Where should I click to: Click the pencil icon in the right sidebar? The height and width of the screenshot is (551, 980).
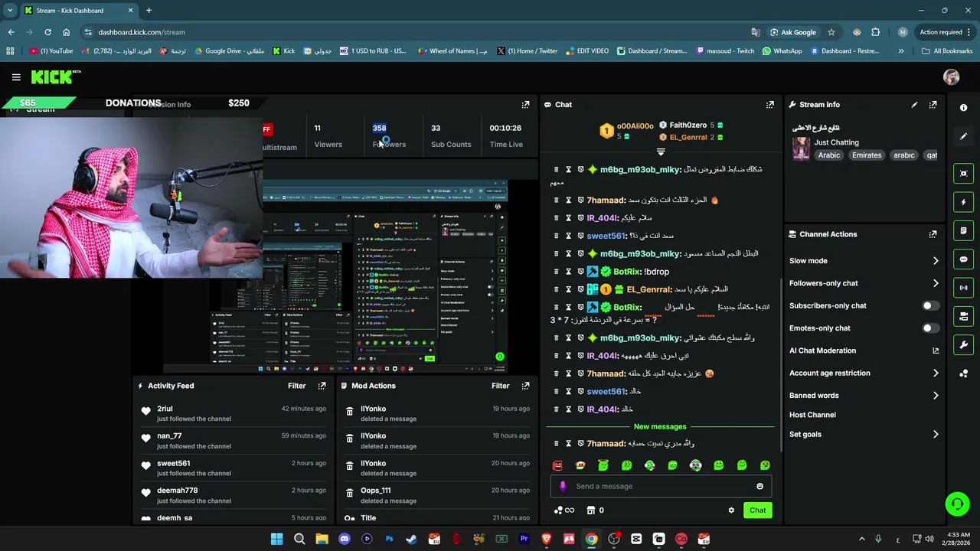[x=964, y=136]
